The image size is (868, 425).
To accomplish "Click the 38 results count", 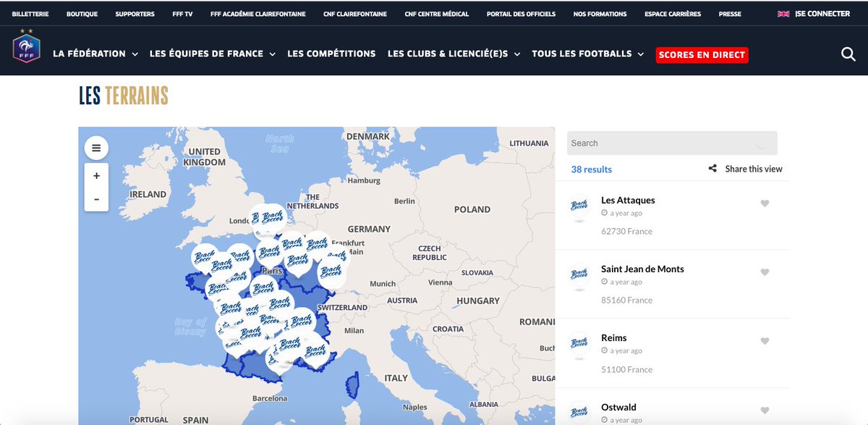I will [x=591, y=169].
